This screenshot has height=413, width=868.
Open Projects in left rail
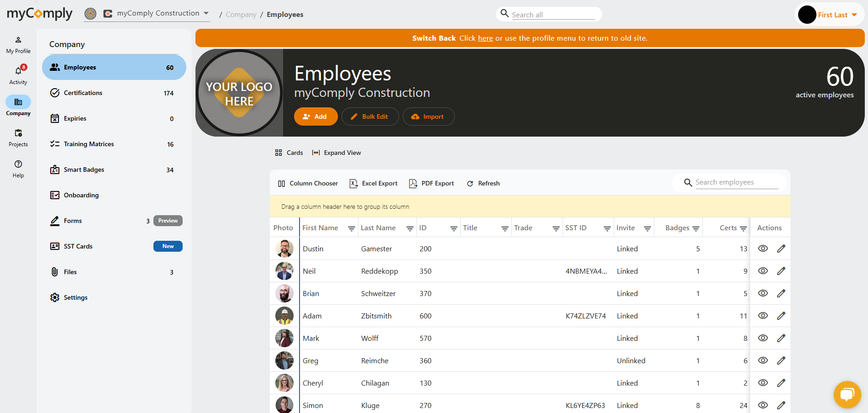(x=18, y=138)
